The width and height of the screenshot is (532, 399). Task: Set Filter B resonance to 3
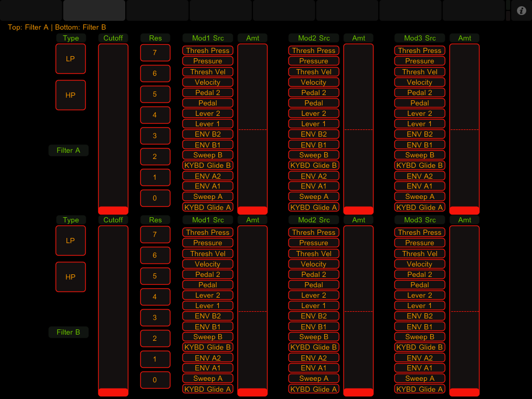coord(155,317)
